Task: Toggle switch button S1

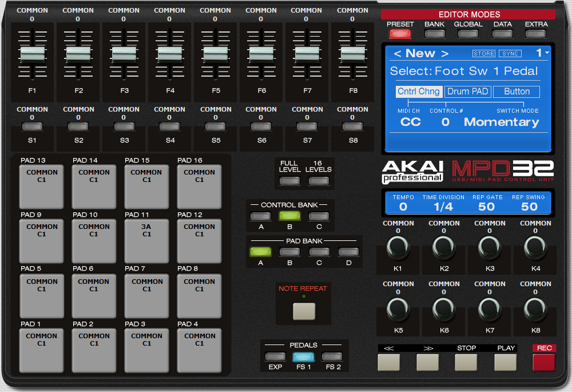Action: click(x=32, y=126)
